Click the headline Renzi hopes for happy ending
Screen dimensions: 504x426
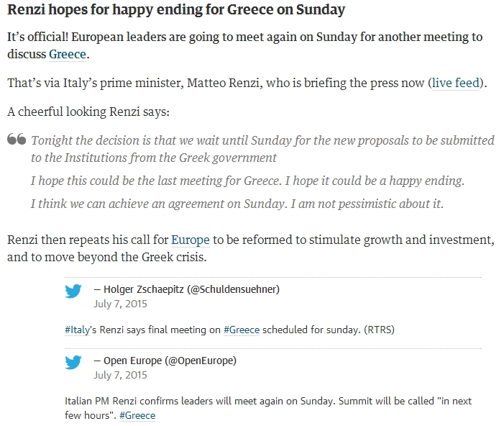tap(176, 9)
